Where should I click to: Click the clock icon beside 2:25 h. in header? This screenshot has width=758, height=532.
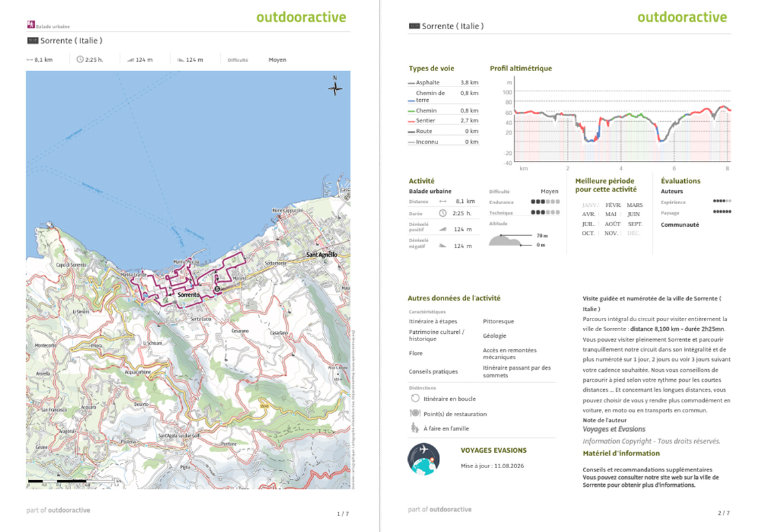pyautogui.click(x=80, y=59)
